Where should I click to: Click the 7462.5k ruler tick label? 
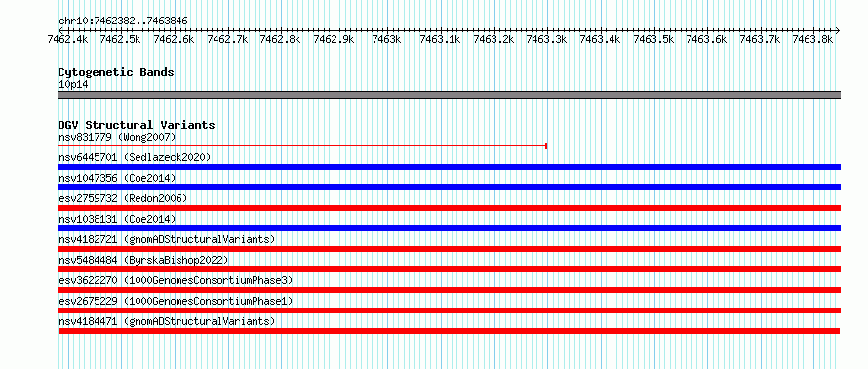click(x=120, y=39)
